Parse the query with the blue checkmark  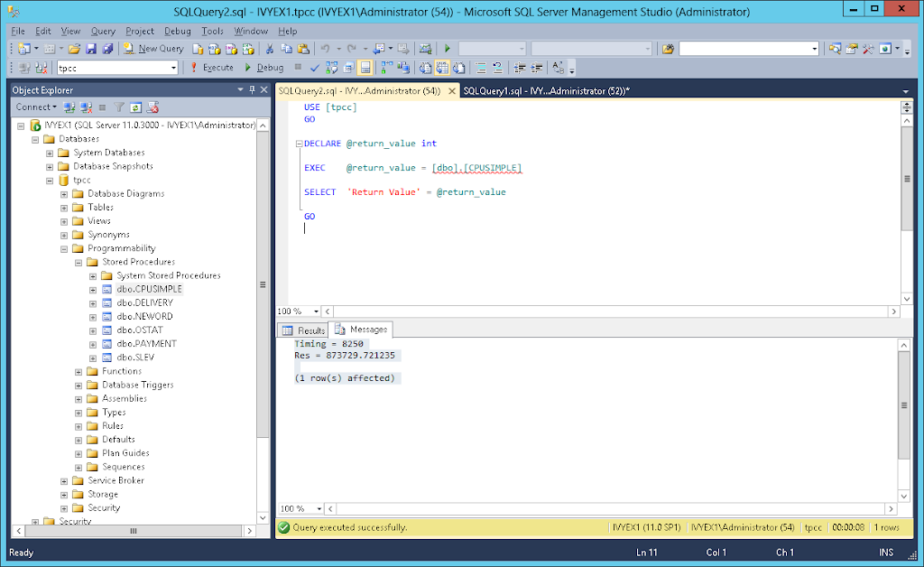click(x=315, y=68)
